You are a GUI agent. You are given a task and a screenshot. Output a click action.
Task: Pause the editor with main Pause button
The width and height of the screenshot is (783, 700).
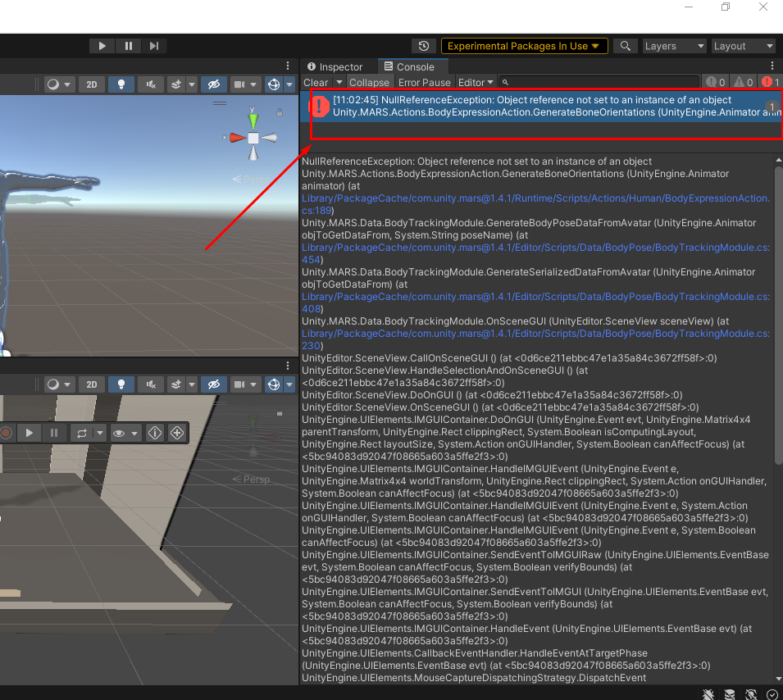point(129,46)
